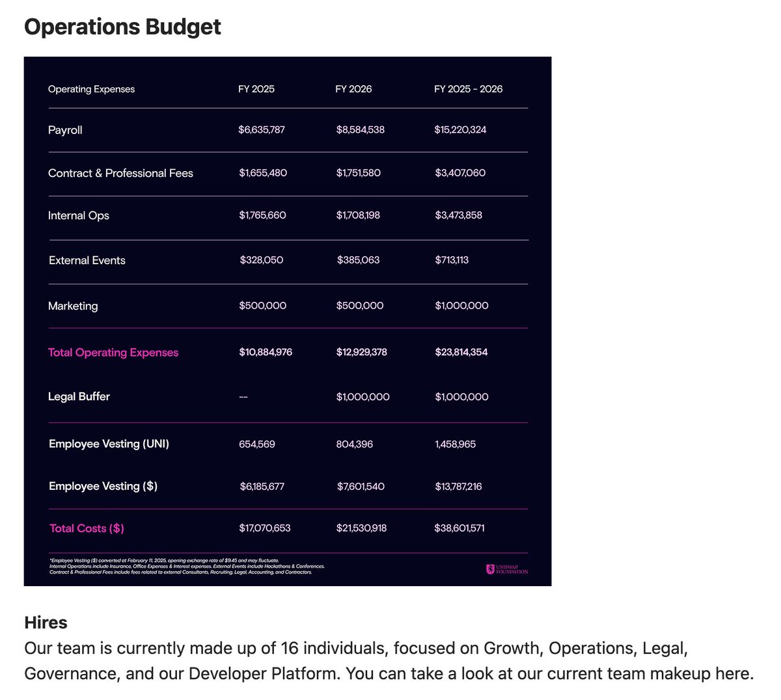Select the Legal Buffer row label
This screenshot has height=700, width=781.
(x=79, y=396)
